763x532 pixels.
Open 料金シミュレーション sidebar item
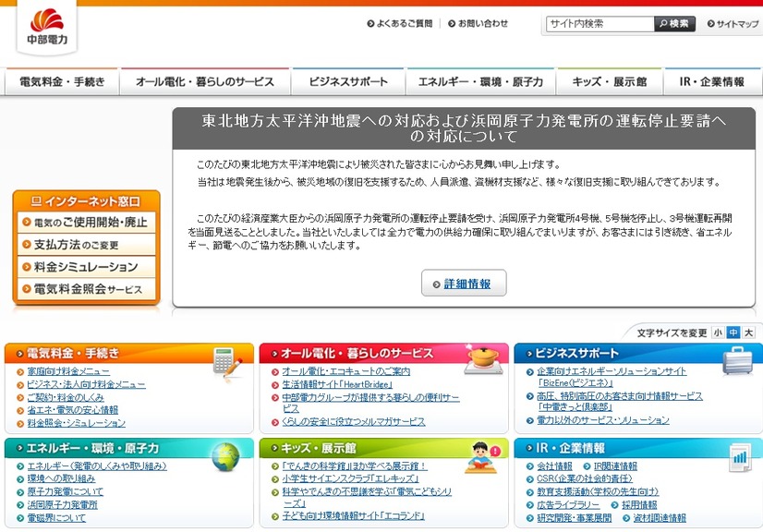(87, 267)
